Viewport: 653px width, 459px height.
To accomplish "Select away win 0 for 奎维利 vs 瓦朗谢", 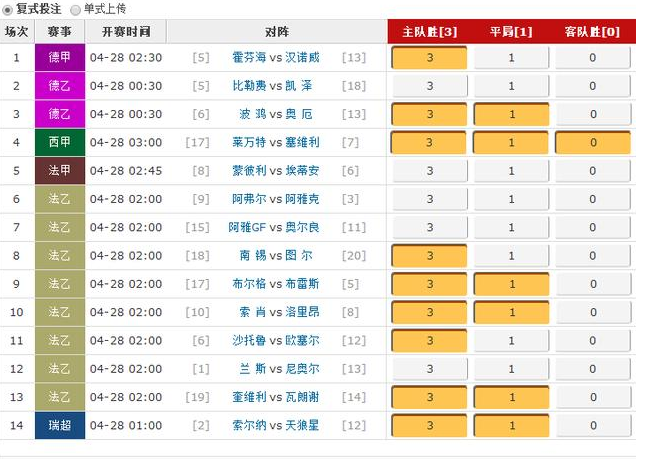I will [593, 397].
